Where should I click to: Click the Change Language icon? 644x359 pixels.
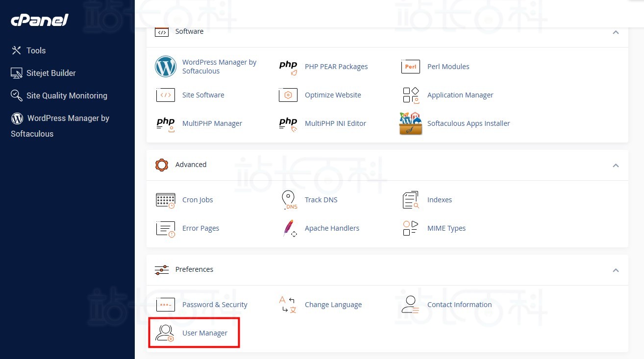[x=288, y=305]
